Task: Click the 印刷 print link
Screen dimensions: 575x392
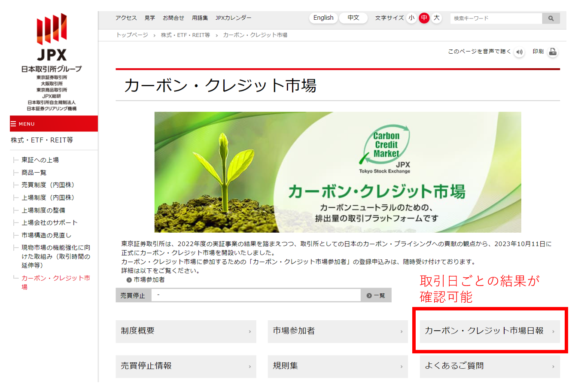Action: 538,52
